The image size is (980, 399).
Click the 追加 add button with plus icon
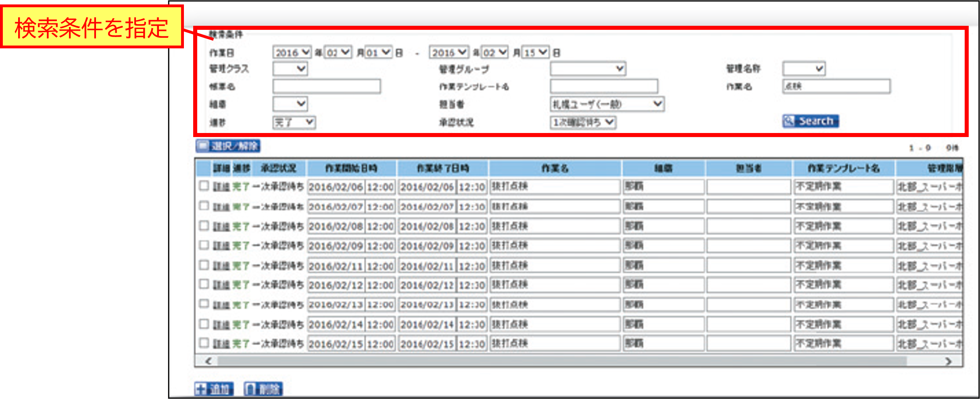point(214,389)
